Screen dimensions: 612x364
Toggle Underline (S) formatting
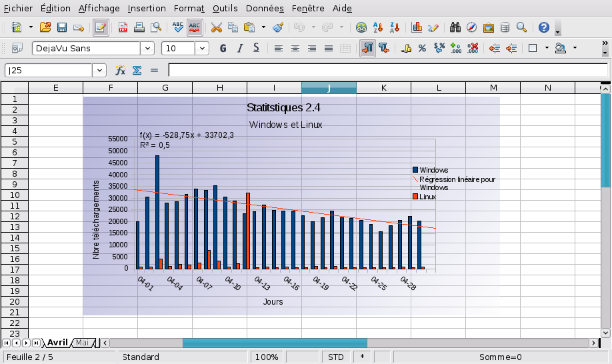pos(256,48)
